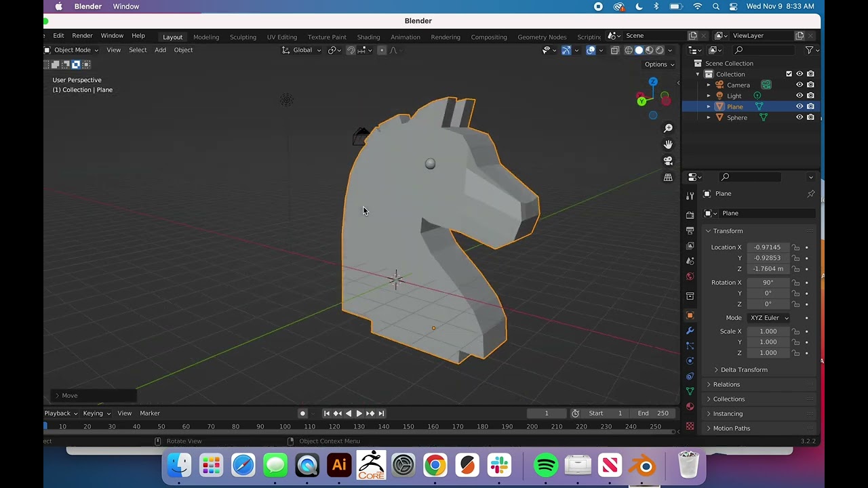Screen dimensions: 868x488
Task: Click the Scale X value field
Action: pos(768,331)
